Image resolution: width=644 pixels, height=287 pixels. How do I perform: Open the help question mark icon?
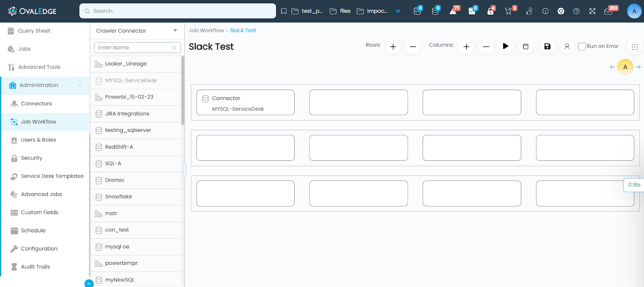(x=576, y=11)
